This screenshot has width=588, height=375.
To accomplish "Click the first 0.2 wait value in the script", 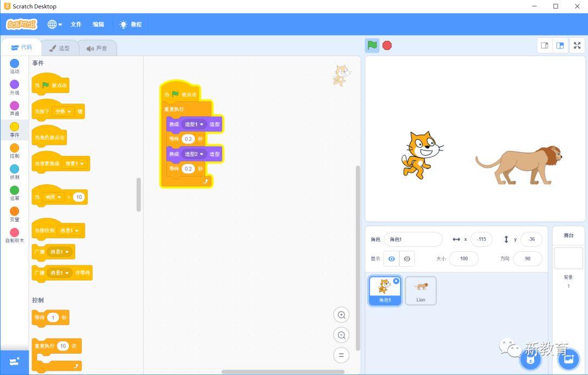I will tap(188, 139).
